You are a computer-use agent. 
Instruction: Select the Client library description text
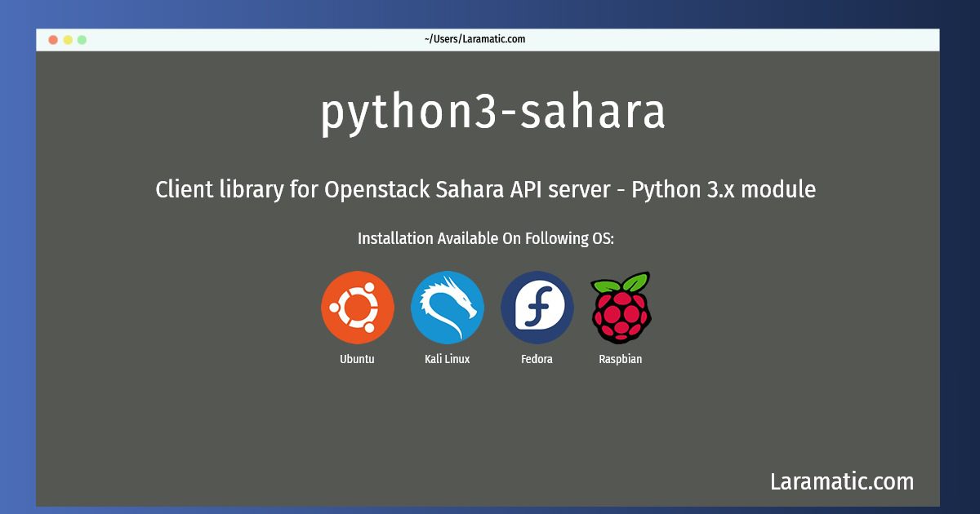coord(486,190)
